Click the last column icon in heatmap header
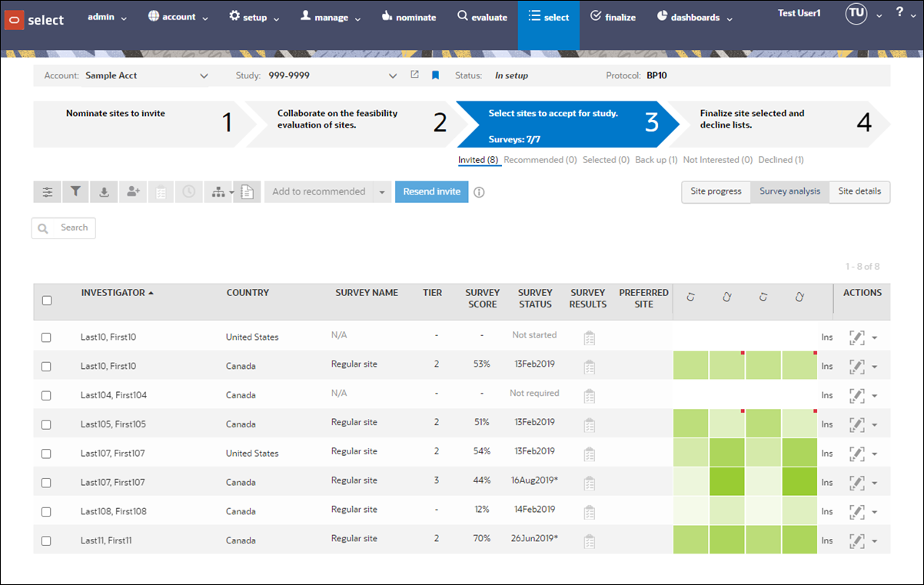The width and height of the screenshot is (924, 585). (x=799, y=297)
